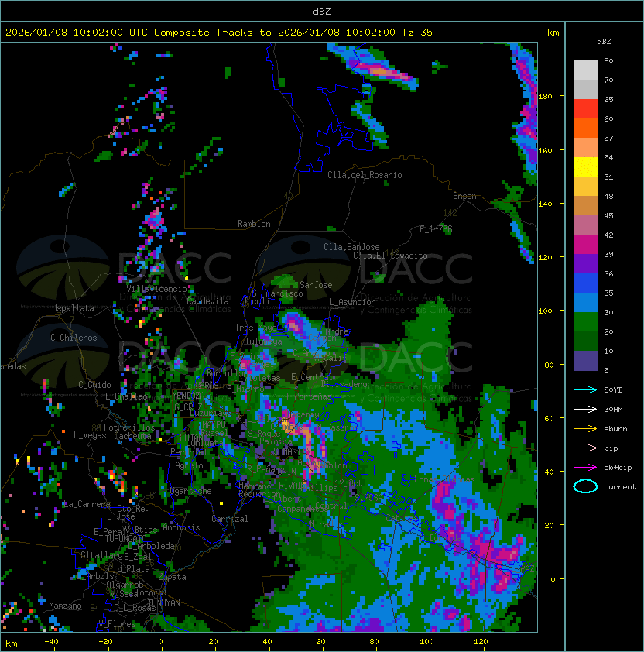
Task: Select the dark orange 57-60 dBZ swatch
Action: (x=585, y=128)
